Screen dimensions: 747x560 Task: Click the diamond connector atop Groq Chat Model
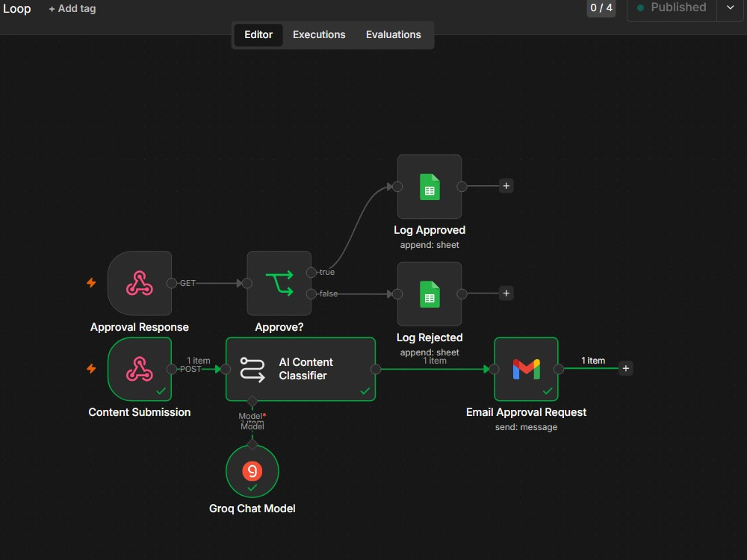tap(252, 444)
